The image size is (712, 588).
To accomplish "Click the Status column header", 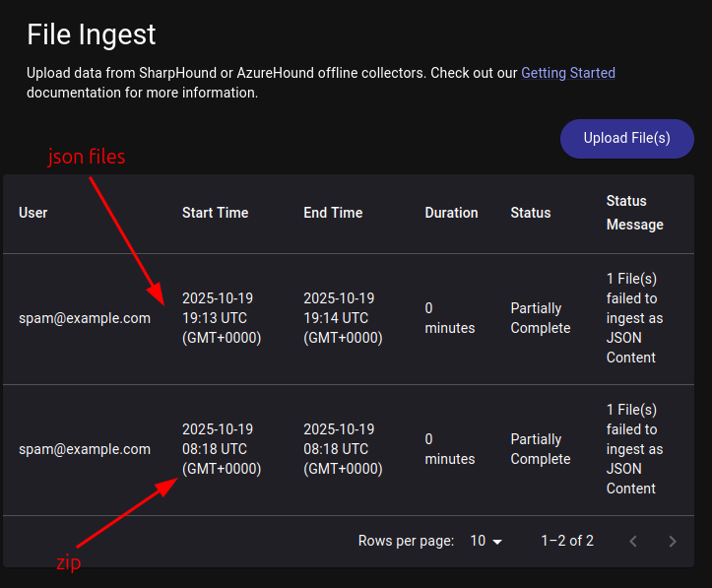I will pyautogui.click(x=531, y=213).
